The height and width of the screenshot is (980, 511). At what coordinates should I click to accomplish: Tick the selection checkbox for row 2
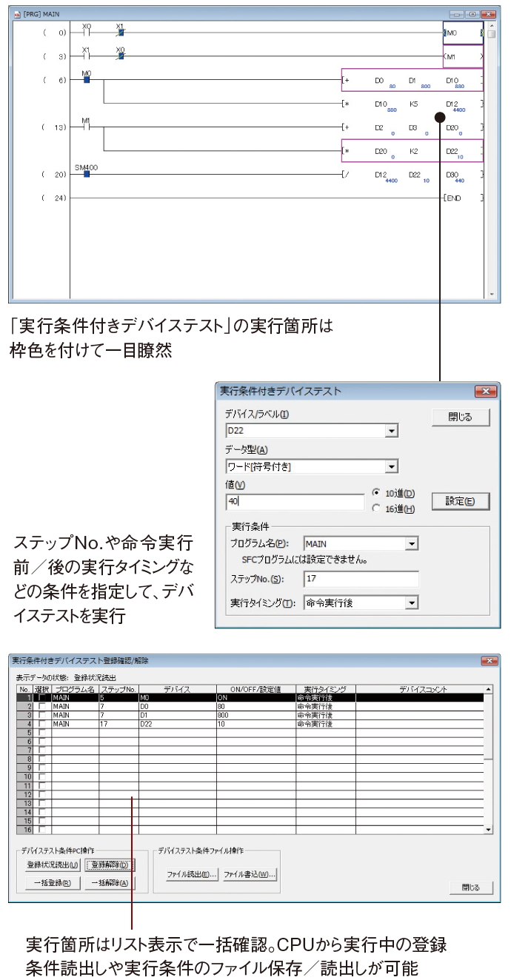[x=42, y=706]
